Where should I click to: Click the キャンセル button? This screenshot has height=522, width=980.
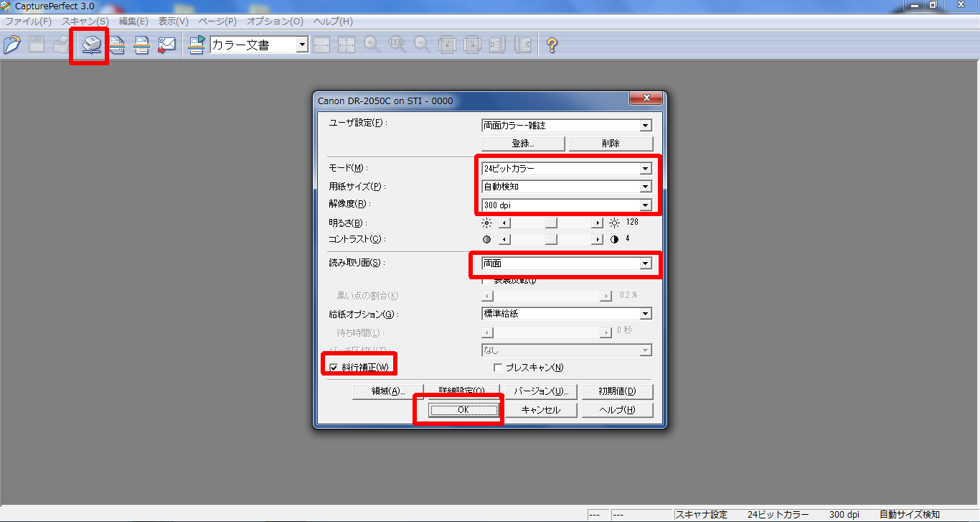[x=540, y=410]
